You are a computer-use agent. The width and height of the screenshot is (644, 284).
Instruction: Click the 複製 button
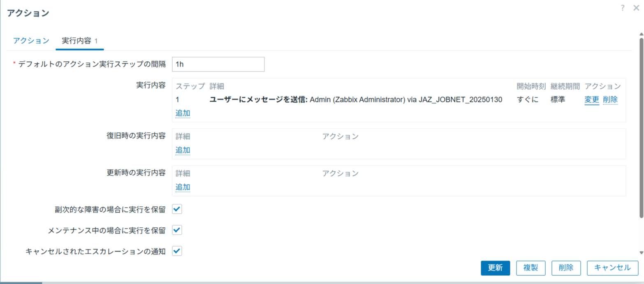point(531,268)
